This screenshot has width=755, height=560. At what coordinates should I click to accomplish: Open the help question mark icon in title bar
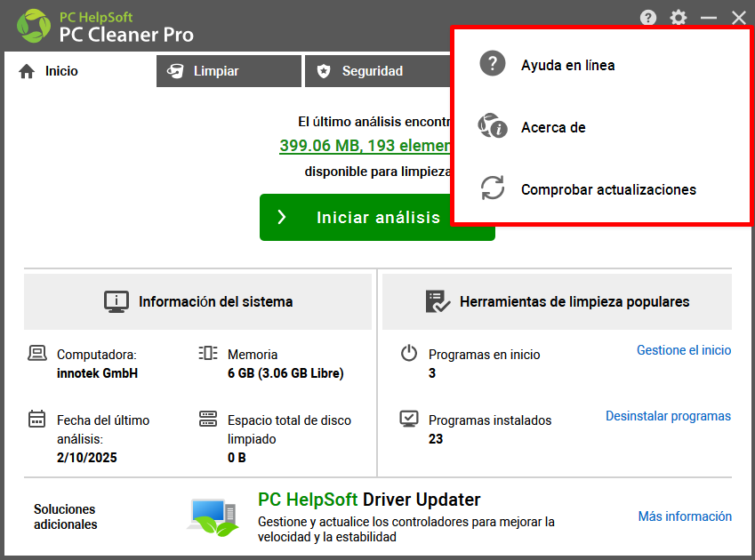648,18
